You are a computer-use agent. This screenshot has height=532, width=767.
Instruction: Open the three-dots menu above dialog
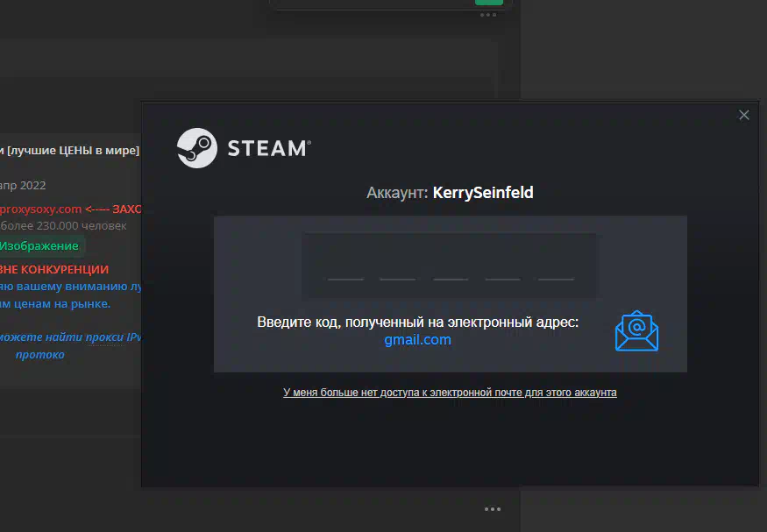pos(488,15)
